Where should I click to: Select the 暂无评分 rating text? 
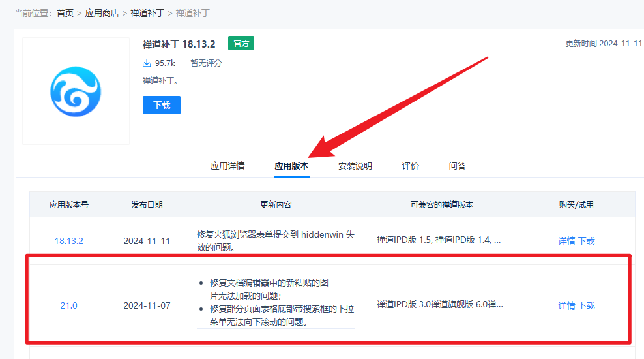[206, 63]
